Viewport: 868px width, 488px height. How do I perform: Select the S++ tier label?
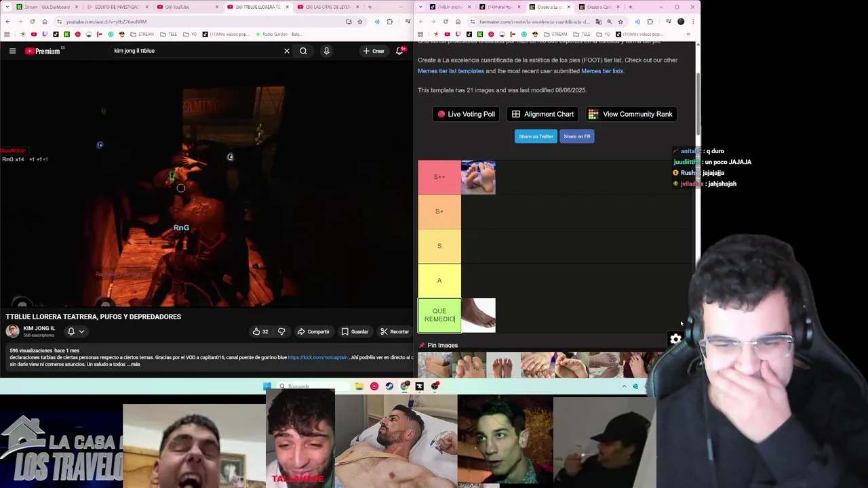point(439,177)
